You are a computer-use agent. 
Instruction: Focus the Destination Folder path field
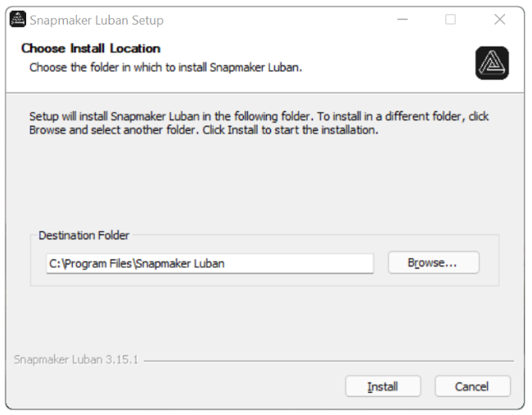click(210, 264)
